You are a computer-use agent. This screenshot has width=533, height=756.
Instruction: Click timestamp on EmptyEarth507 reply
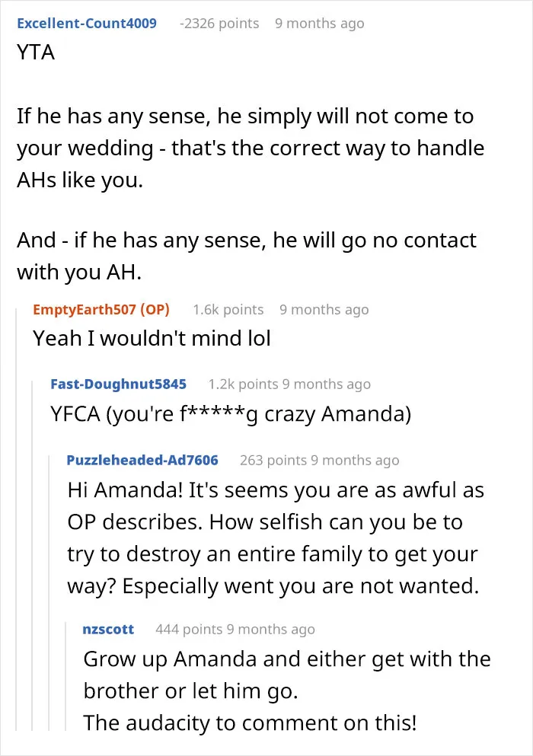[x=324, y=309]
